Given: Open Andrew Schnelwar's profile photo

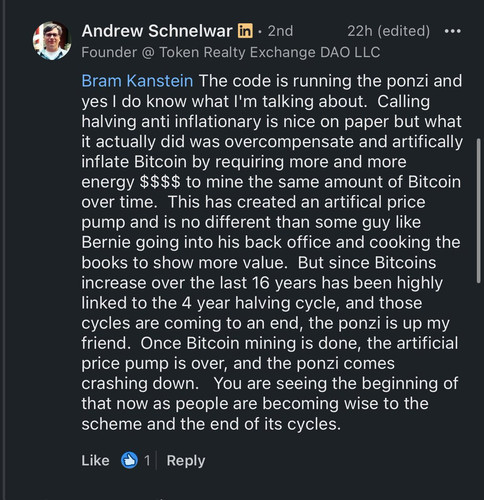Looking at the screenshot, I should click(x=52, y=41).
